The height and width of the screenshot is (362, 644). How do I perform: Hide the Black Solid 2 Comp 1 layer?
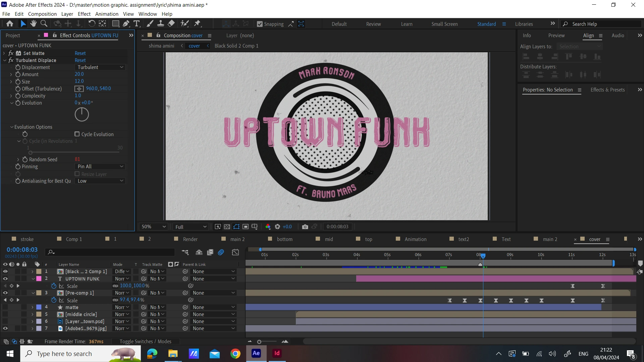tap(5, 271)
